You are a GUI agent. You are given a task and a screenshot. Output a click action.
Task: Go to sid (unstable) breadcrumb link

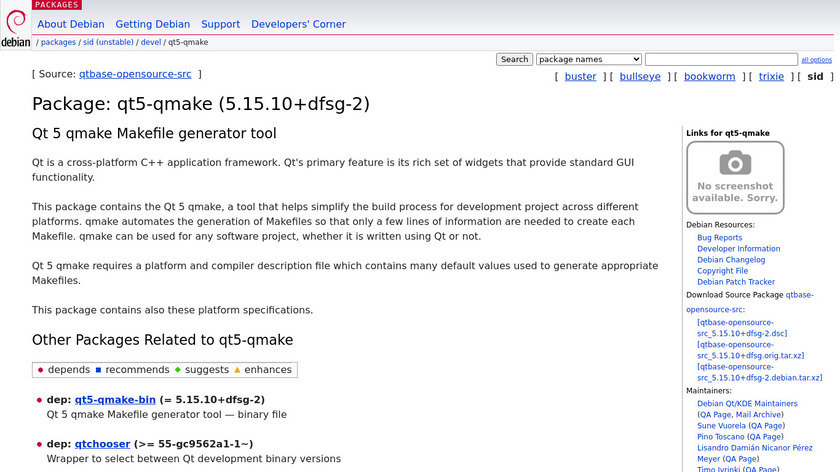tap(108, 42)
